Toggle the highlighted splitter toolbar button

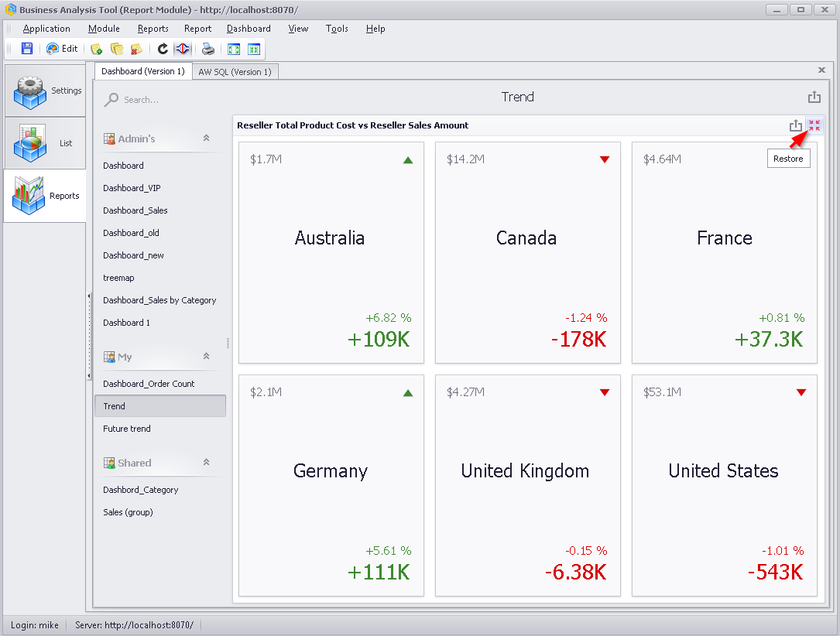click(x=183, y=49)
